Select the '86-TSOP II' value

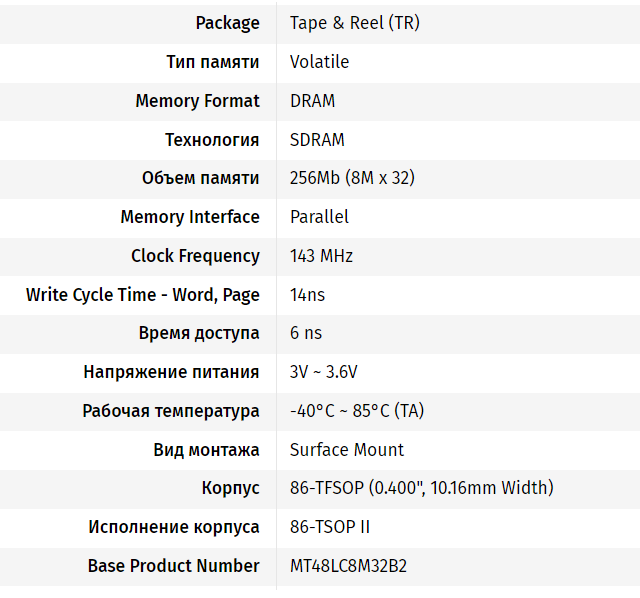[330, 527]
